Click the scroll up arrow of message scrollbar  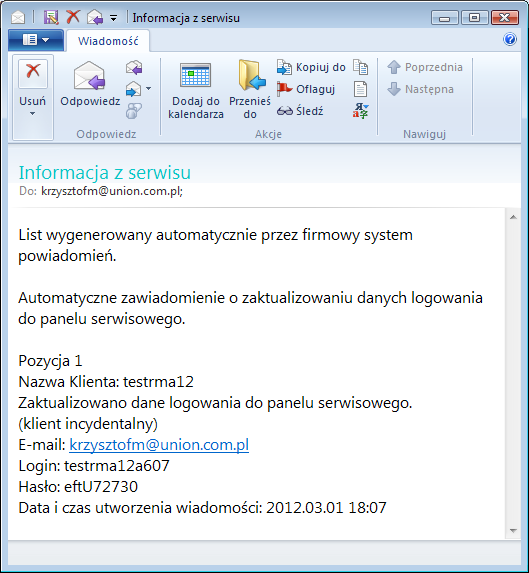[x=513, y=217]
